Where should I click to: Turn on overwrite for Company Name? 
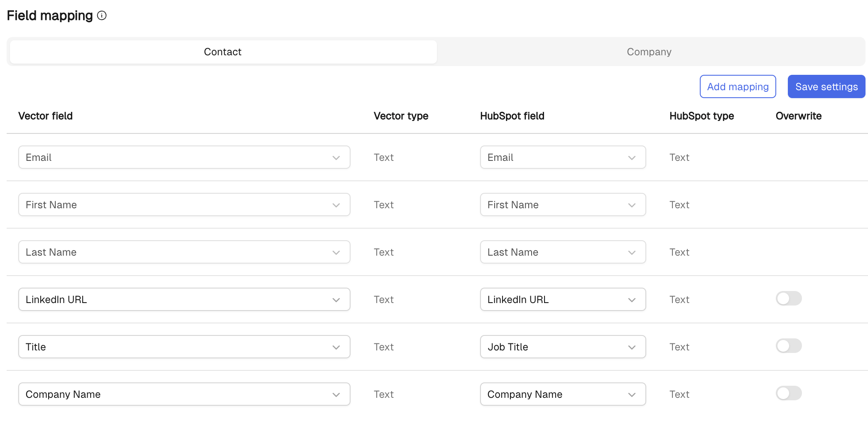(x=788, y=393)
